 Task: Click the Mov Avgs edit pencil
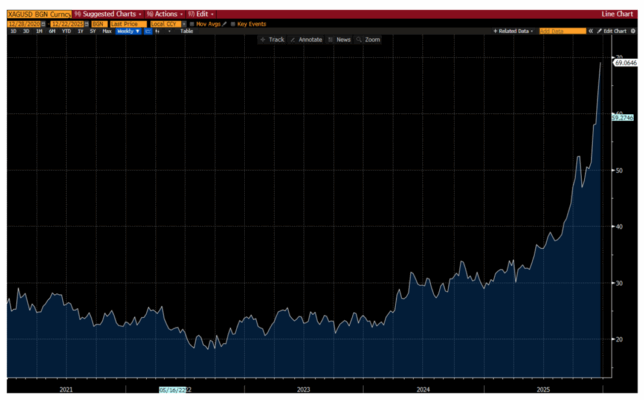click(224, 23)
